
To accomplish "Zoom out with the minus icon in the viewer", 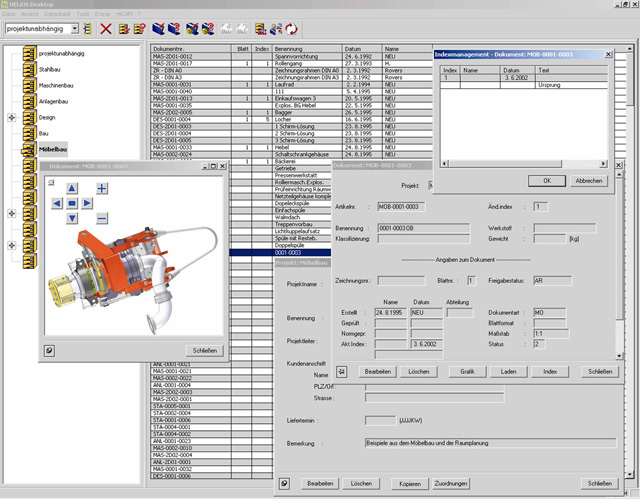I will (102, 219).
